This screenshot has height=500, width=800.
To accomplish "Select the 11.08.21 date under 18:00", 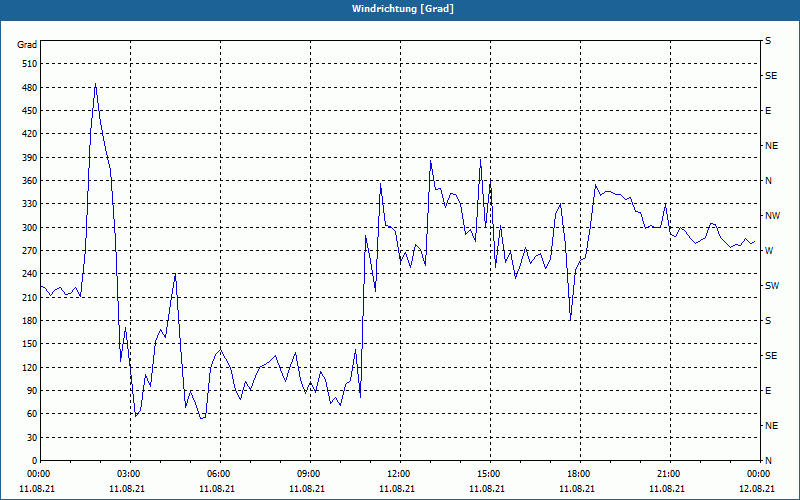I will point(577,489).
